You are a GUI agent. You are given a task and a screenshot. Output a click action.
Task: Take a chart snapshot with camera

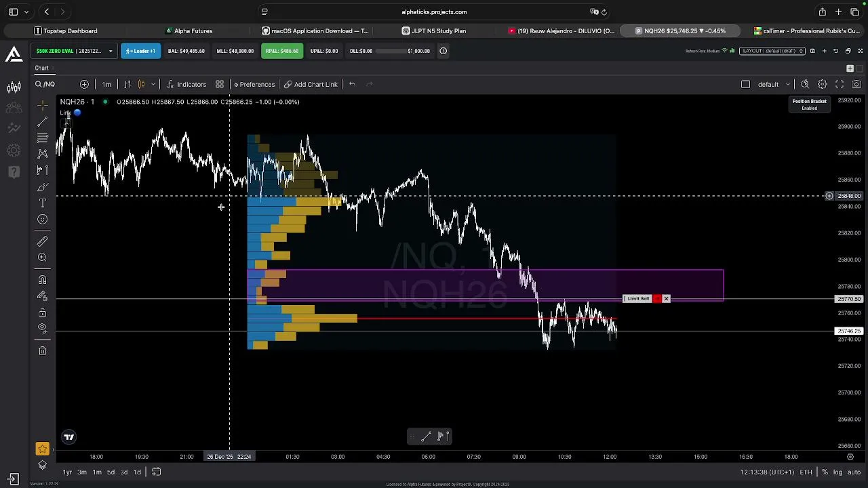pos(856,84)
